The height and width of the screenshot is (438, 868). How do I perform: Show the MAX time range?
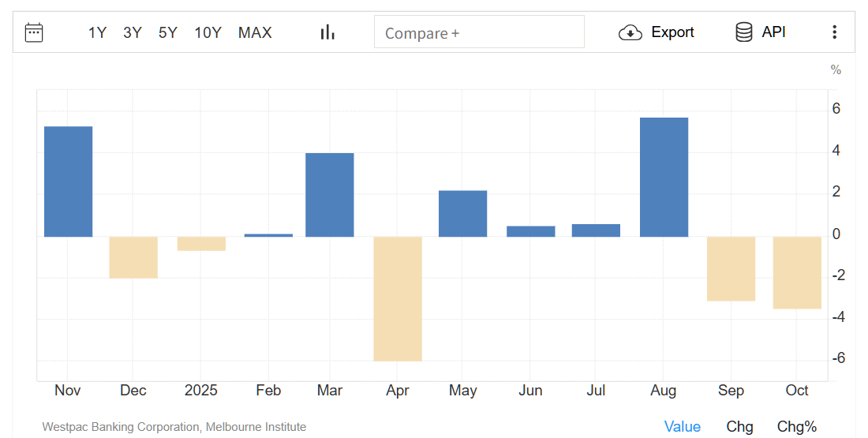[255, 32]
